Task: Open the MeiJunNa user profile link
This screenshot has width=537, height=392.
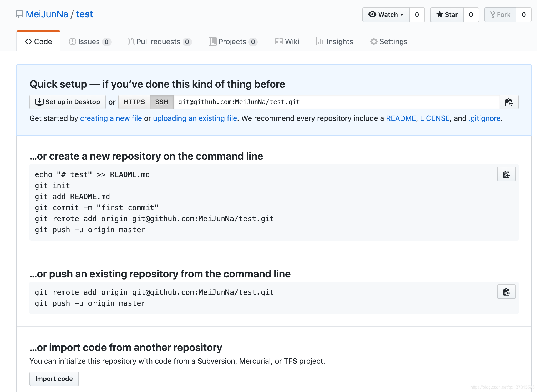Action: [47, 14]
